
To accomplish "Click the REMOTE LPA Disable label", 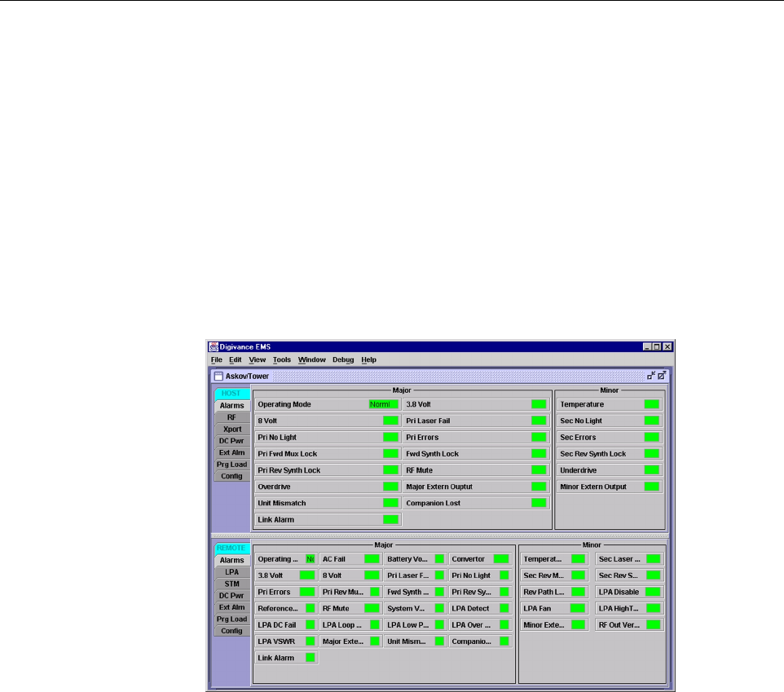I will point(619,592).
